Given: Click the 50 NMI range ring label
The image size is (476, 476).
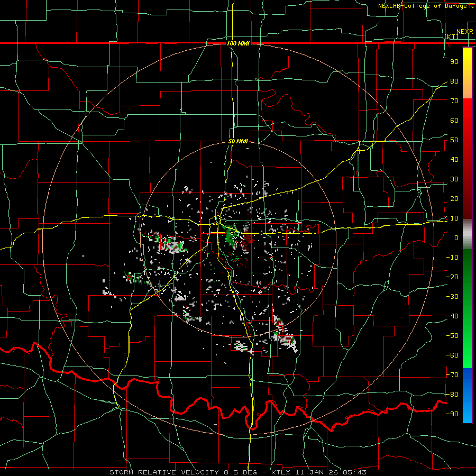Looking at the screenshot, I should (238, 141).
